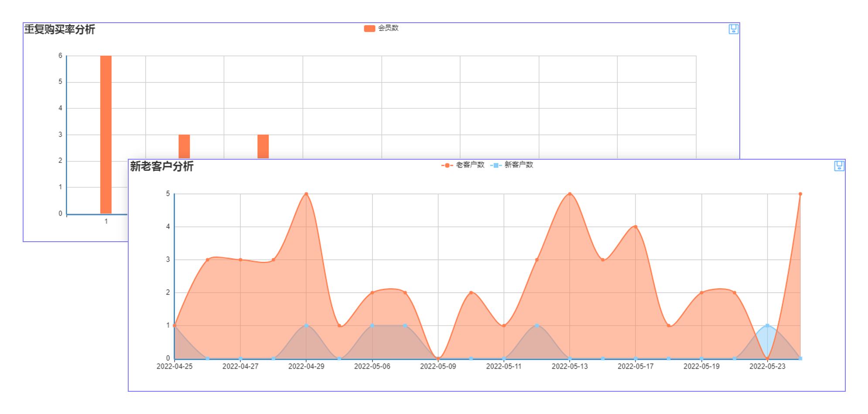Click save-as-image icon on 新老客户分析 chart
This screenshot has width=868, height=414.
839,166
